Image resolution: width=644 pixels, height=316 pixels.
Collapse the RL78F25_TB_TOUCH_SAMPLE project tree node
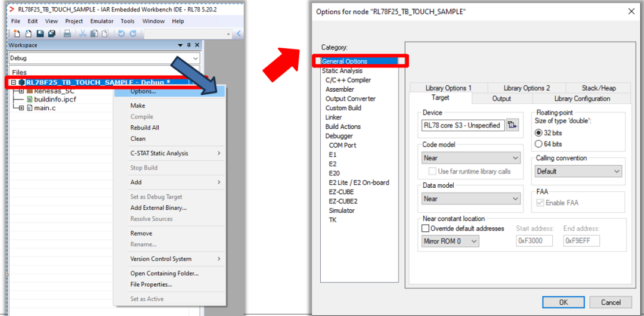point(14,82)
